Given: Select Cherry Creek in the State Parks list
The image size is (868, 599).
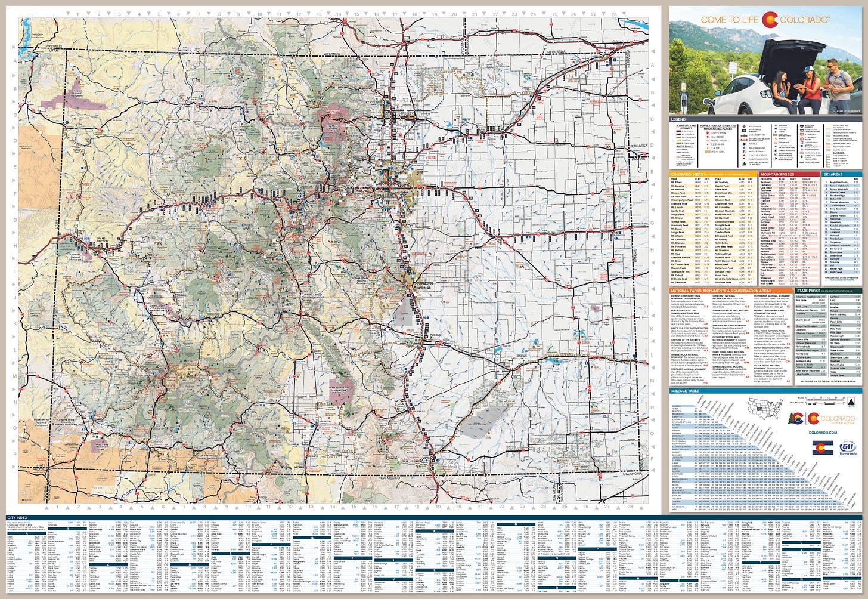Looking at the screenshot, I should coord(811,321).
